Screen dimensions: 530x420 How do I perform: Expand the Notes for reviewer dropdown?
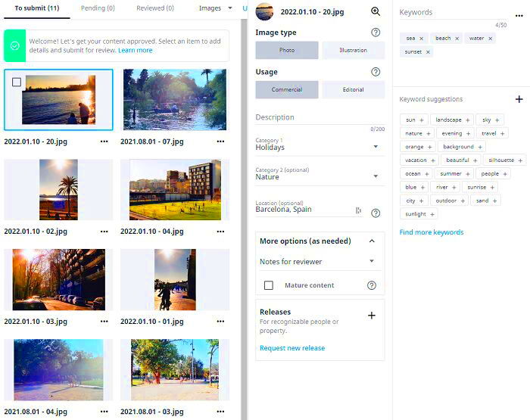pyautogui.click(x=320, y=261)
